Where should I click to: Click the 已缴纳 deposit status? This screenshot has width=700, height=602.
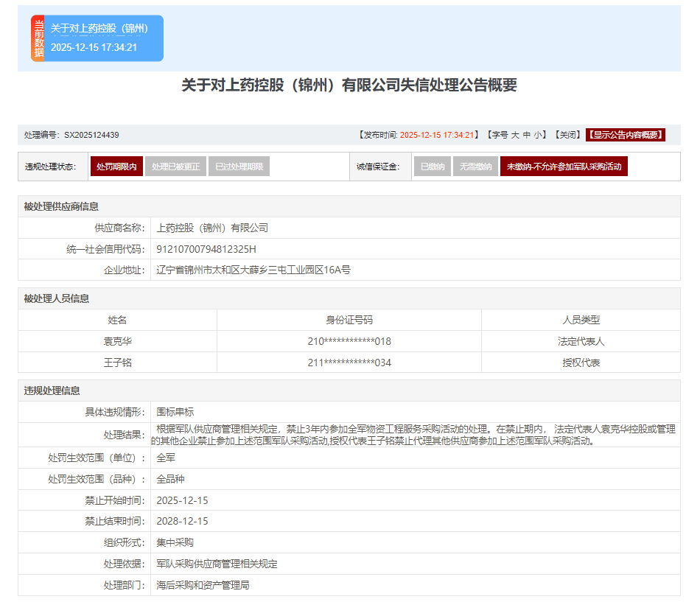(x=432, y=167)
